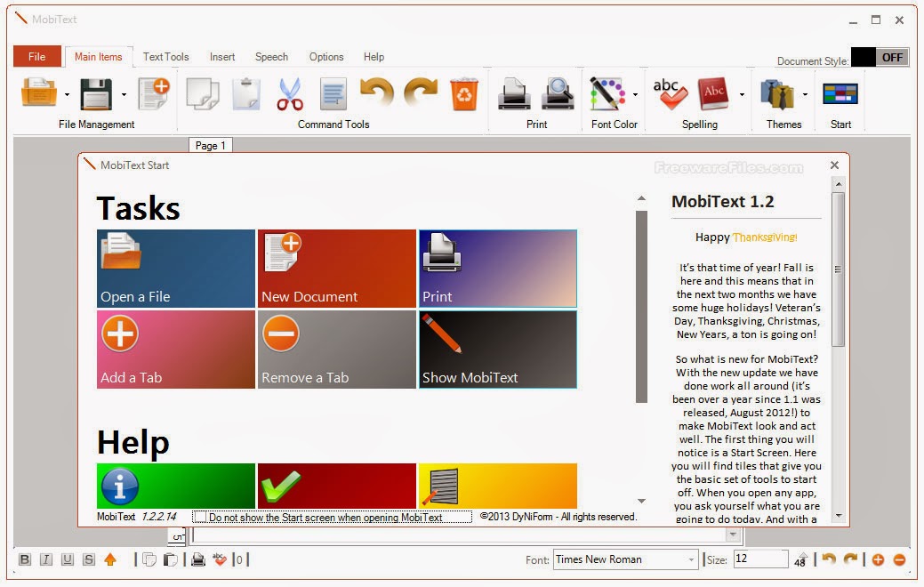Open the dropdown arrow under the Start window
Screen dimensions: 924x587
pos(733,535)
